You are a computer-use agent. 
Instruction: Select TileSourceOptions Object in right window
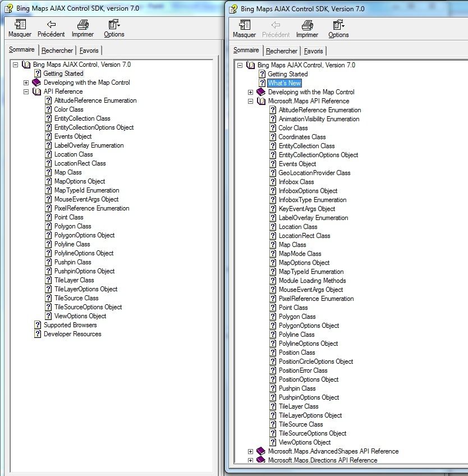[x=313, y=433]
